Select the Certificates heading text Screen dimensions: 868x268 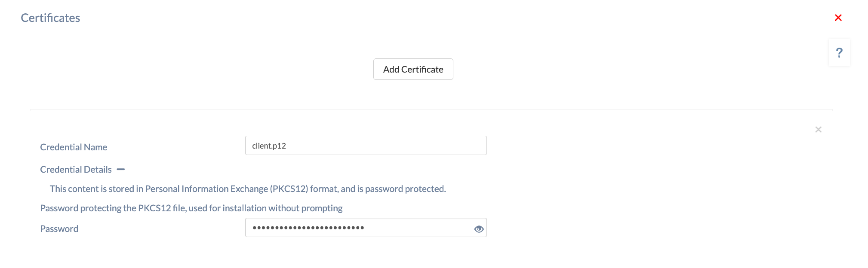click(50, 18)
